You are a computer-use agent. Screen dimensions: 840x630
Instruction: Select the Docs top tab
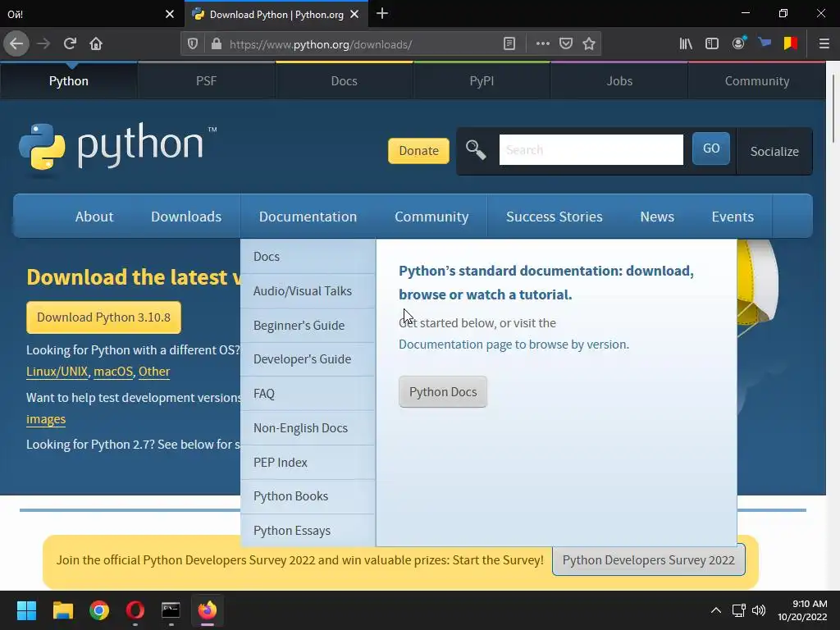(344, 81)
